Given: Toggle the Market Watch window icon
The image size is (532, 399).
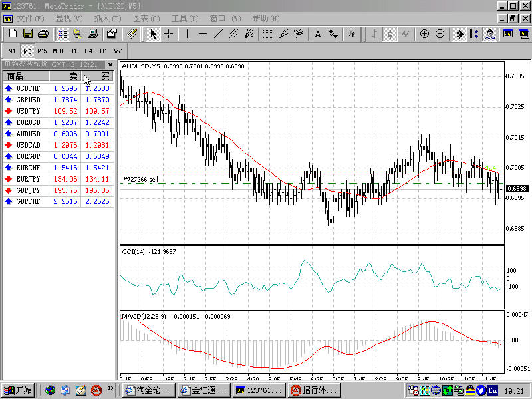Looking at the screenshot, I should tap(63, 34).
